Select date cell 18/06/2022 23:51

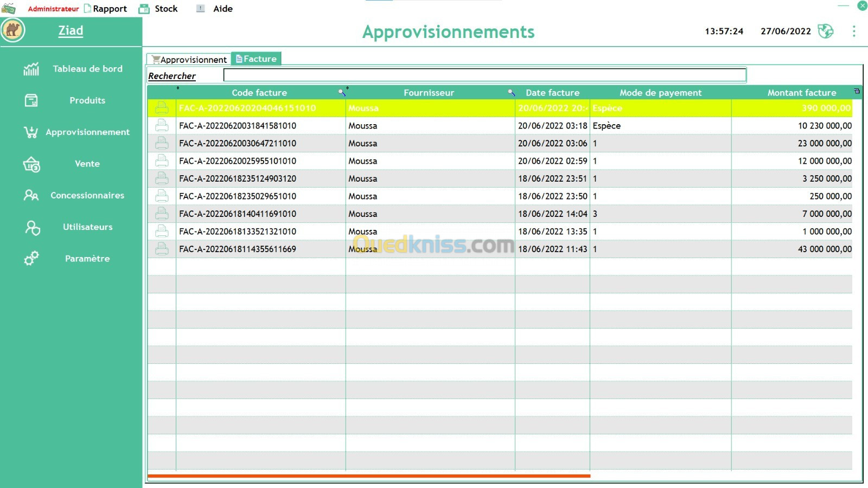(552, 178)
